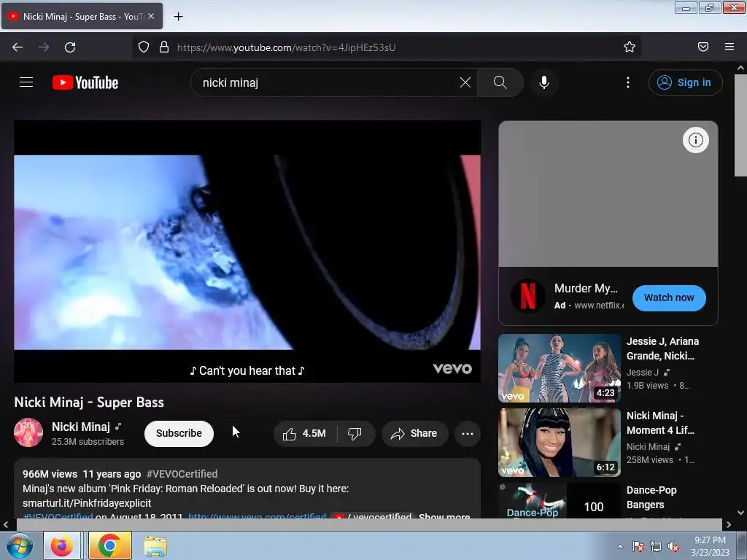Open the Windows Start menu

coord(18,545)
